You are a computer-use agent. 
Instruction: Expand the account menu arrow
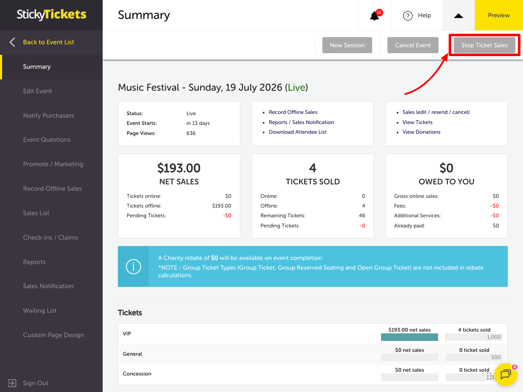458,16
